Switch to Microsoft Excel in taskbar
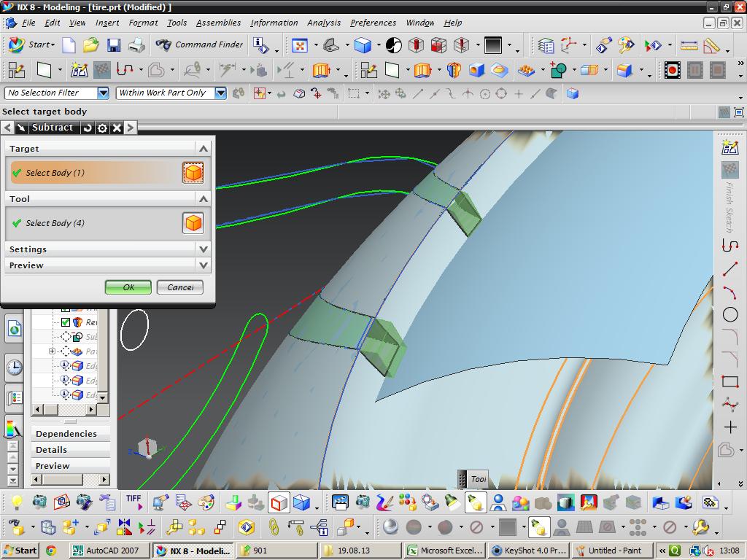 (446, 551)
